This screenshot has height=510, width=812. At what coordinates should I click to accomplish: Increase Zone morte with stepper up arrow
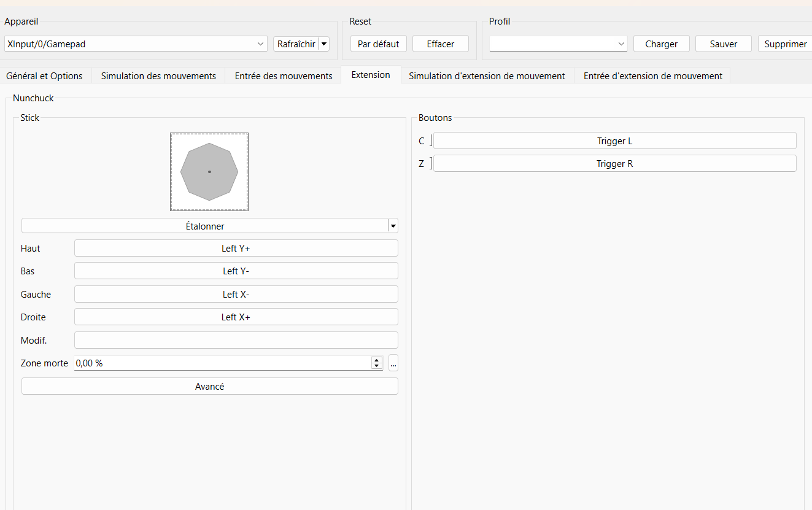[x=377, y=360]
